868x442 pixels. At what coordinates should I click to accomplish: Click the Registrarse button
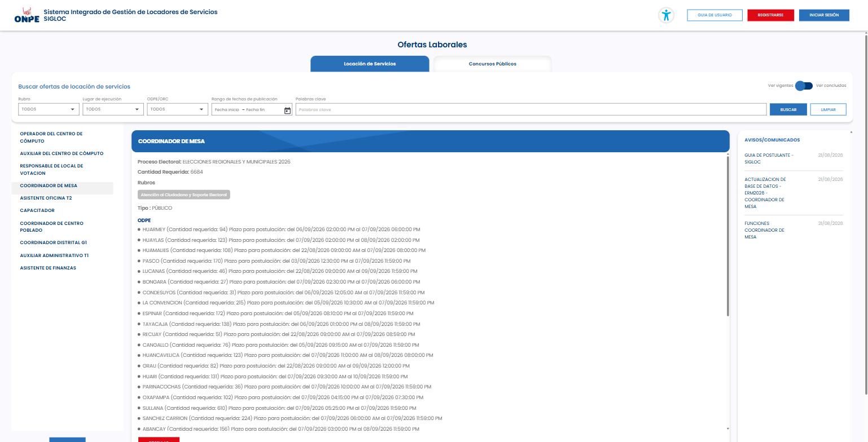tap(770, 15)
